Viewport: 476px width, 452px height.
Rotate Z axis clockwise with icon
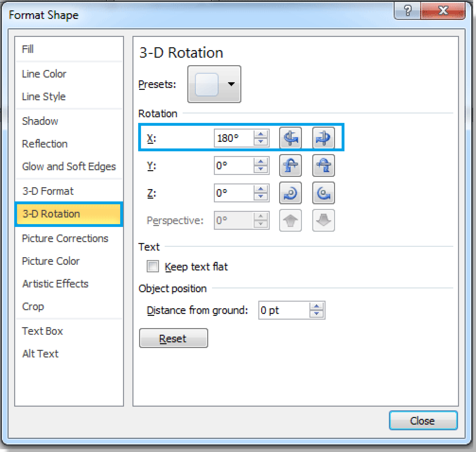[x=323, y=193]
